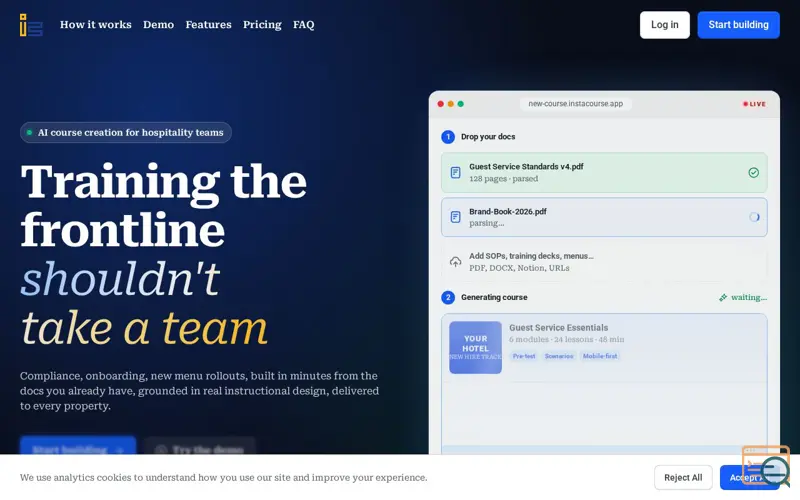Screen dimensions: 800x500
Task: Click the Guest Service Essentials course title
Action: pos(558,328)
